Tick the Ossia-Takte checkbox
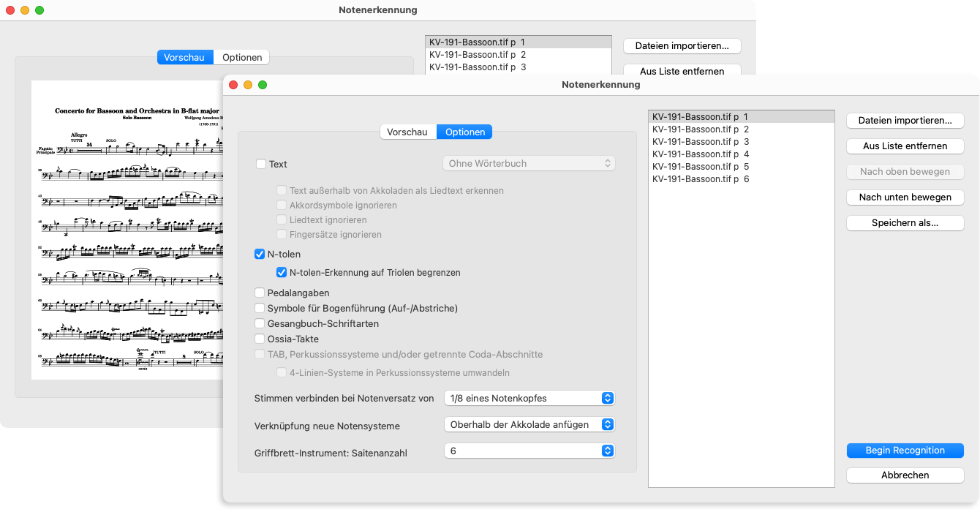 tap(260, 339)
